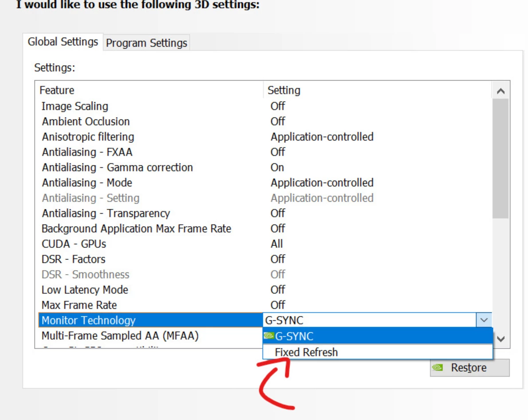Click the scrollbar down arrow
528x420 pixels.
(x=501, y=339)
